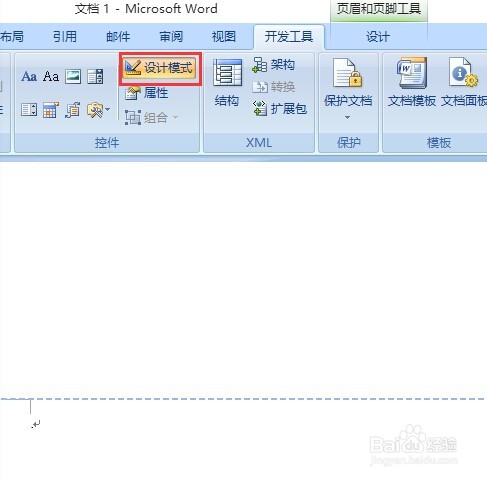Insert a Combo Box content control
This screenshot has height=478, width=487.
95,77
